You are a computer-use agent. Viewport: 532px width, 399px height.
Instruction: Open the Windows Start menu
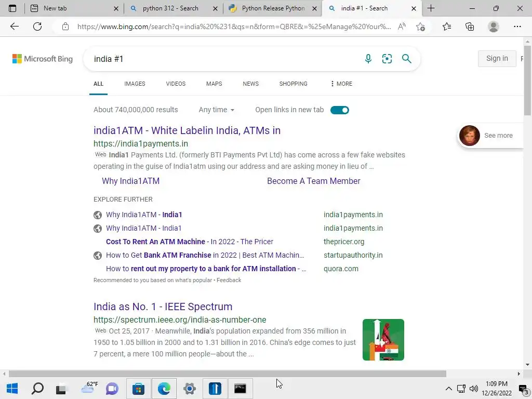[12, 389]
